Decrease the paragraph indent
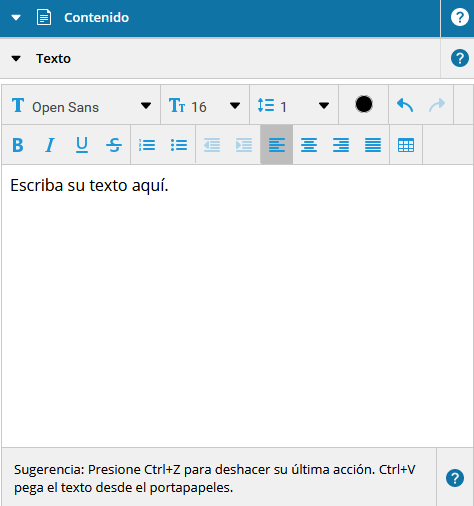Screen dimensions: 474x506 coord(212,145)
